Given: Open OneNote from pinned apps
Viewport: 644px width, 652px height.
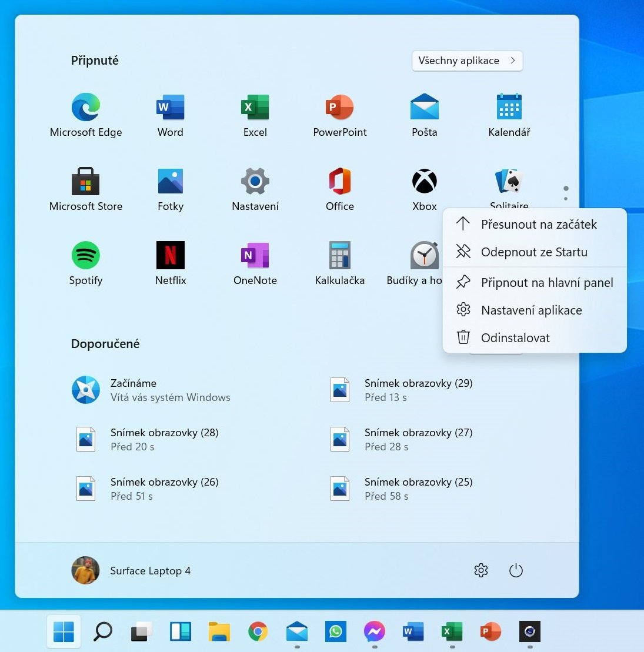Looking at the screenshot, I should 255,263.
